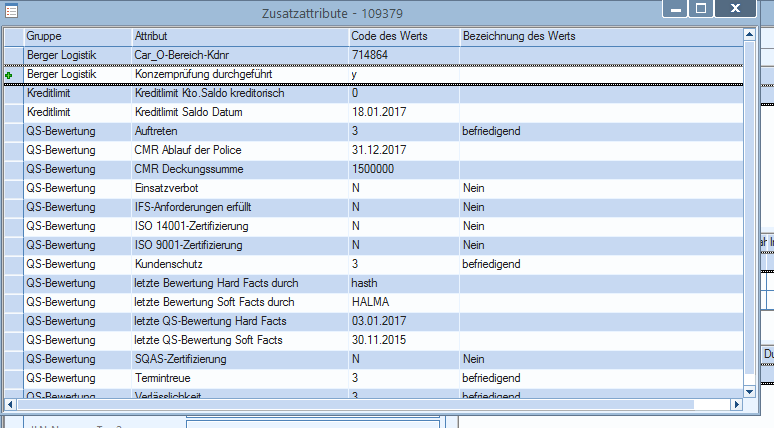This screenshot has width=774, height=428.
Task: Click the row selector beside Car_O-Bereich-Kdnr
Action: click(14, 55)
